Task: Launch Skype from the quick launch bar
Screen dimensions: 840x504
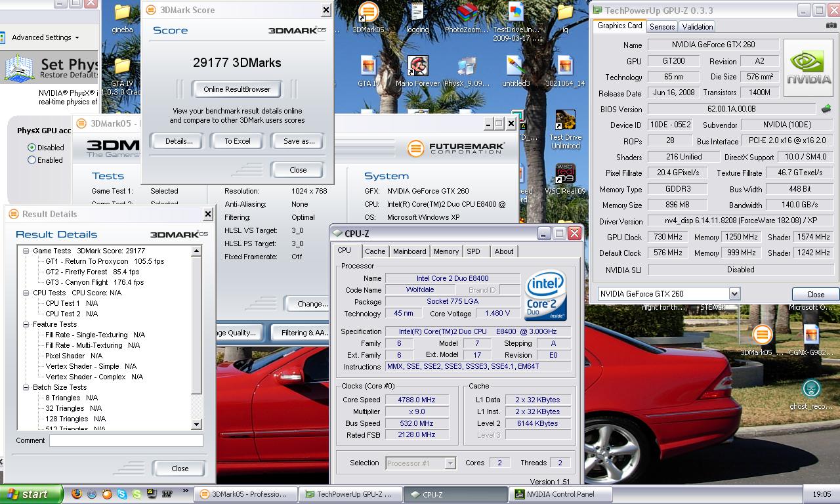Action: (x=122, y=494)
